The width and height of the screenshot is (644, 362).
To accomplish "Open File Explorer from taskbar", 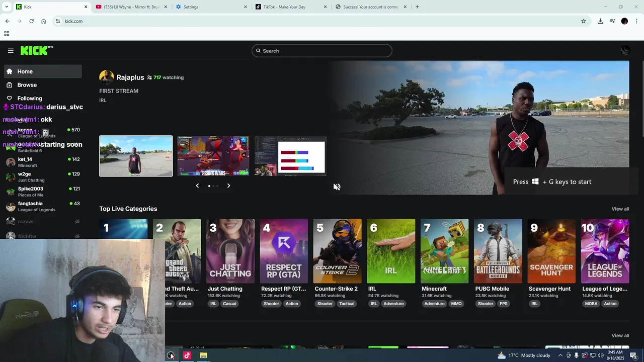I will 203,355.
